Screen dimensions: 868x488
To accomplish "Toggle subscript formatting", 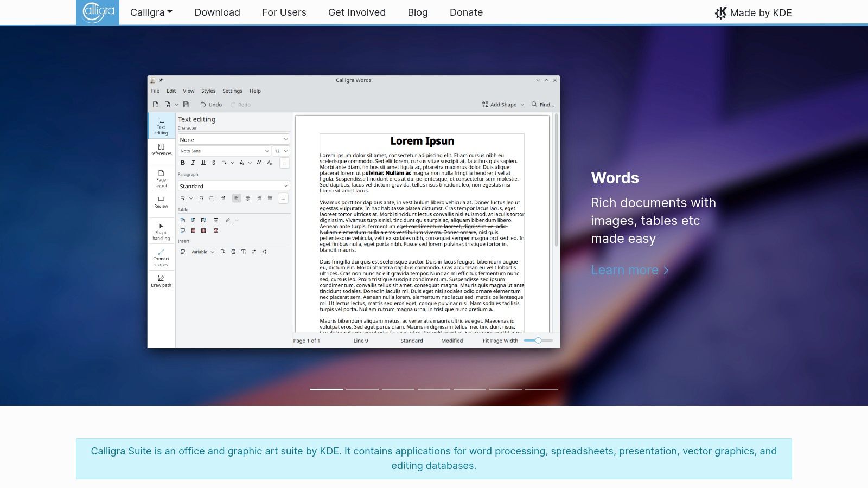I will point(270,163).
